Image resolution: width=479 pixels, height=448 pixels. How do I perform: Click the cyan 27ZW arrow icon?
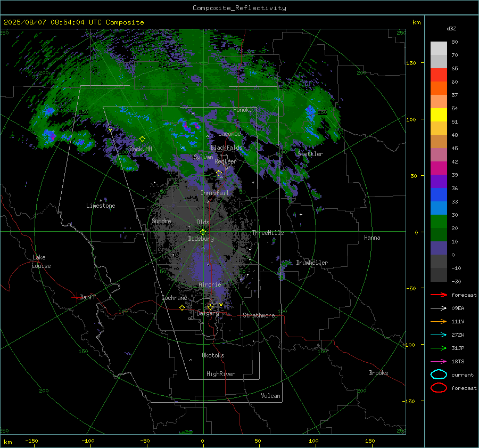click(x=439, y=335)
